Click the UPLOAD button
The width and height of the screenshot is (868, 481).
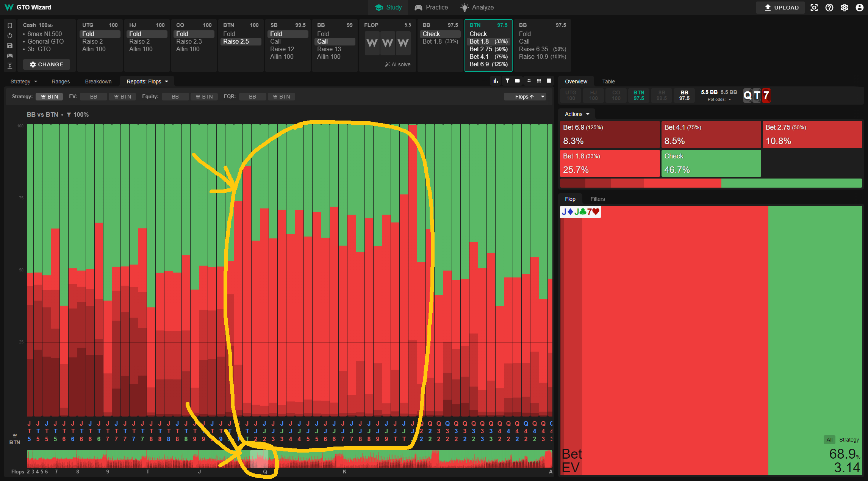(781, 8)
